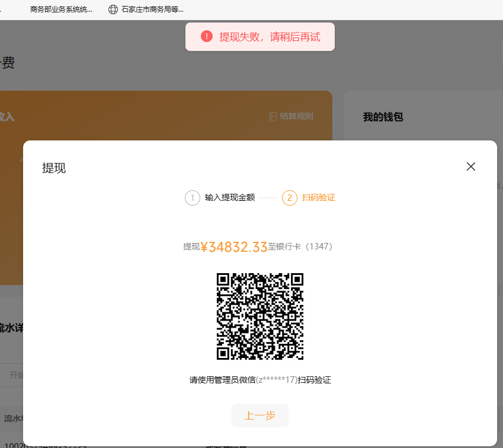Click the red error alert icon
The image size is (503, 448).
[207, 36]
